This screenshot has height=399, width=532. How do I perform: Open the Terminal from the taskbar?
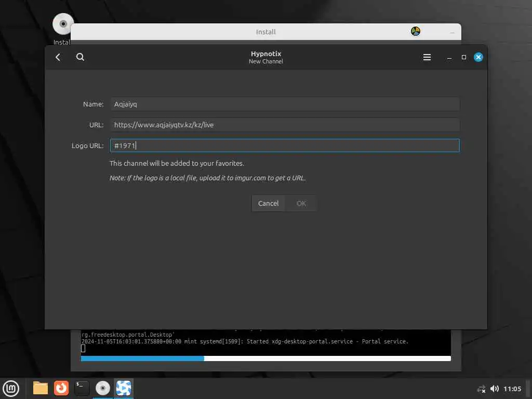pyautogui.click(x=82, y=388)
